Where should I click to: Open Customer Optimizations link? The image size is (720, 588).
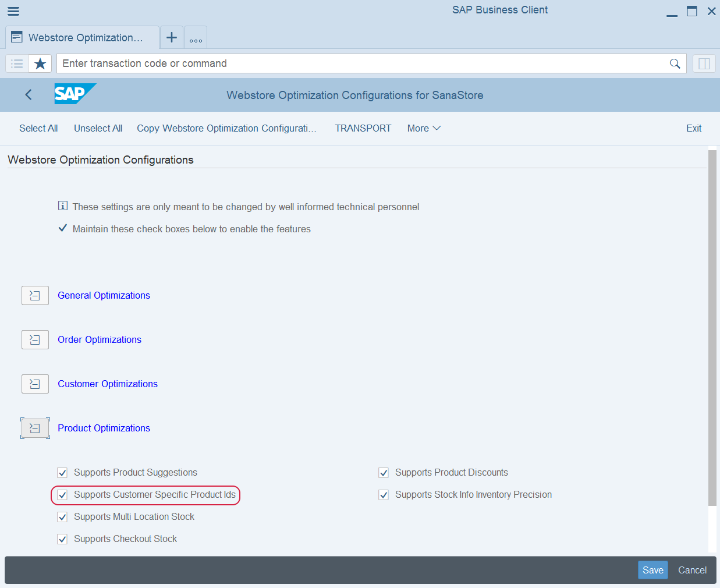108,384
